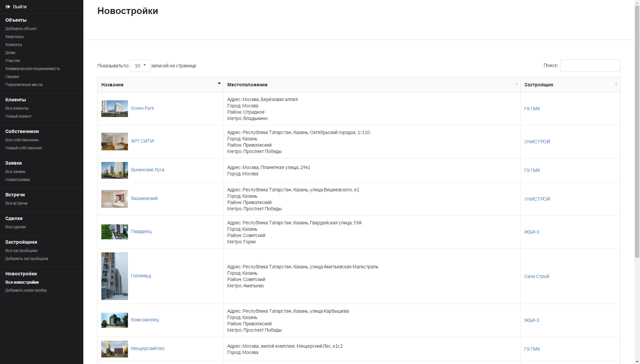Open Все застройщики sidebar item
640x364 pixels.
(21, 251)
